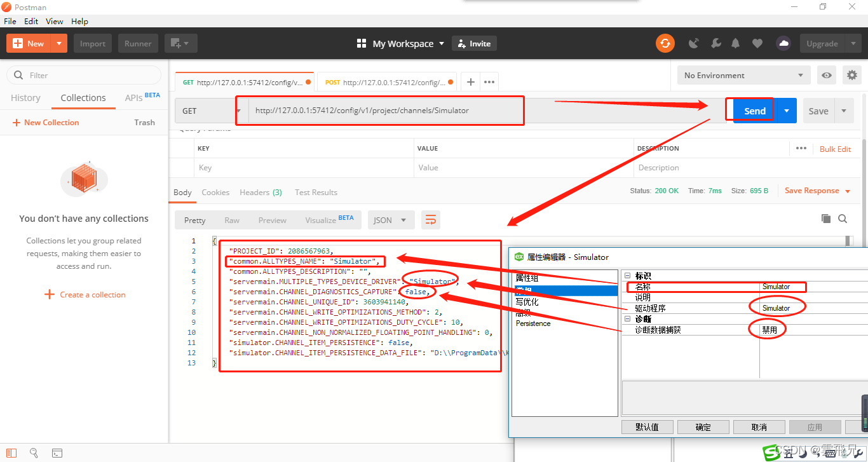868x462 pixels.
Task: Select the Preview view
Action: (x=272, y=220)
